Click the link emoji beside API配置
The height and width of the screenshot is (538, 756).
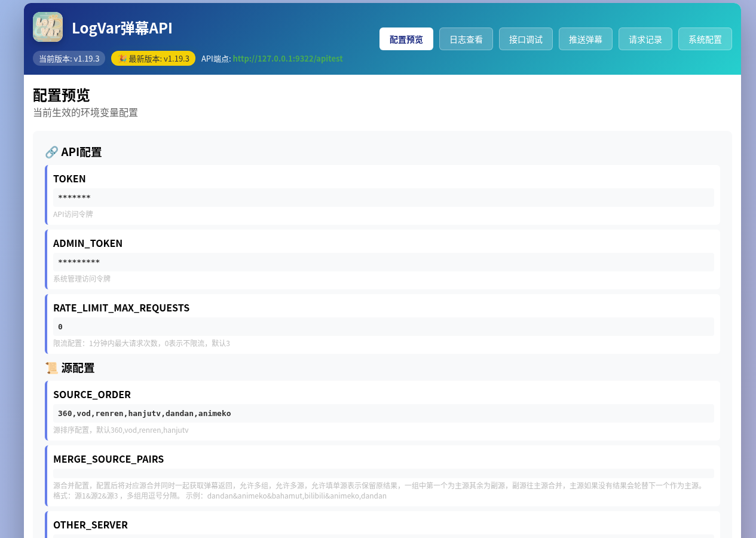point(51,152)
